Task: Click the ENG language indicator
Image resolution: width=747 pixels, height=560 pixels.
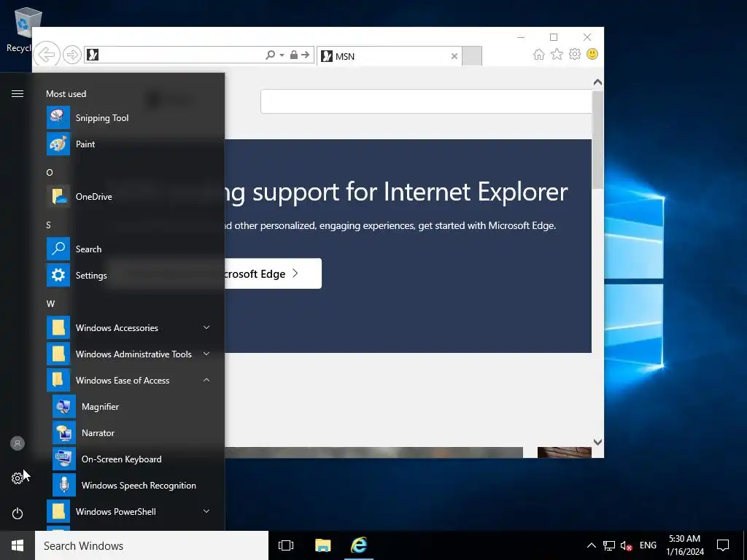Action: tap(648, 545)
